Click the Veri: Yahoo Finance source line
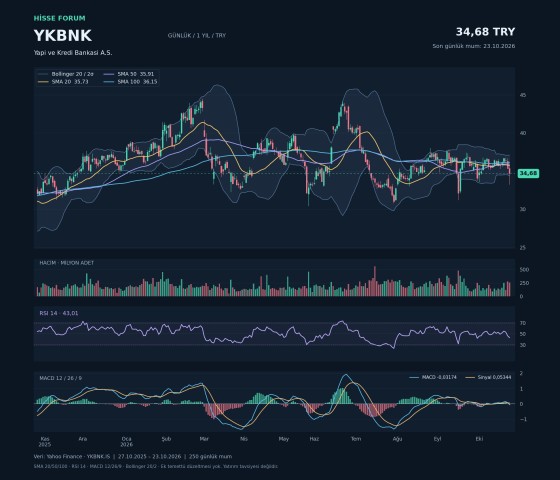This screenshot has width=560, height=480. pyautogui.click(x=133, y=456)
